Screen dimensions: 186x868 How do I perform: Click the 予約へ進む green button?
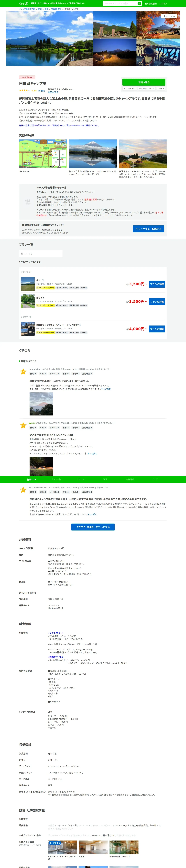point(144,82)
